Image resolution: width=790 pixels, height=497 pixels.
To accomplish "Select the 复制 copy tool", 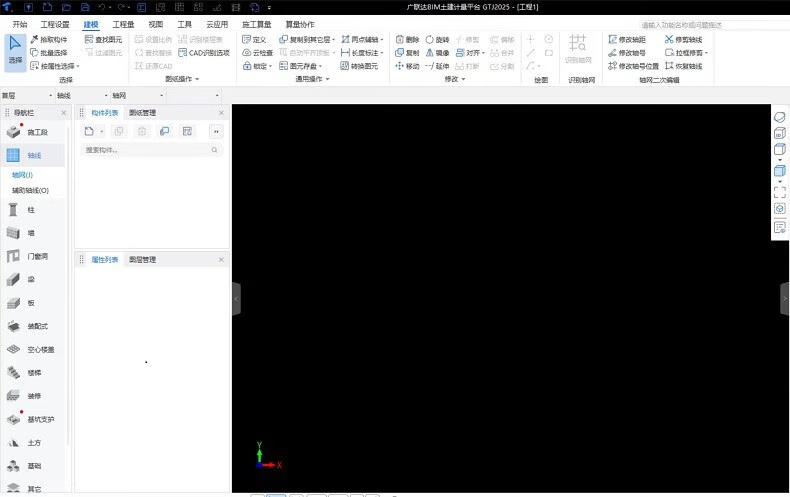I will tap(407, 52).
